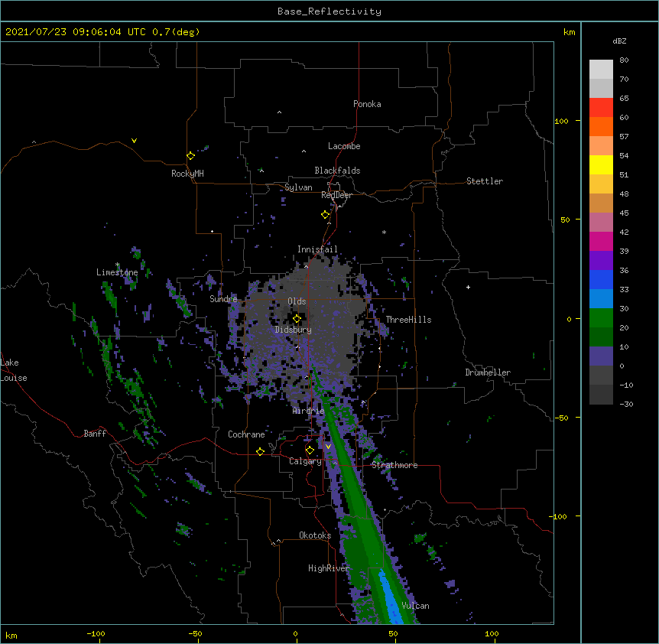Click the Calgary city label
The image size is (659, 644).
point(305,461)
